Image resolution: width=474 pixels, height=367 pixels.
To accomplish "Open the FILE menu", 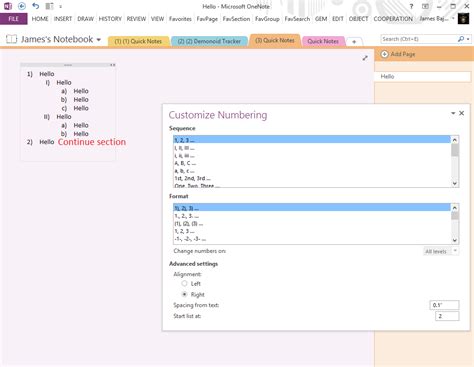I will click(14, 19).
